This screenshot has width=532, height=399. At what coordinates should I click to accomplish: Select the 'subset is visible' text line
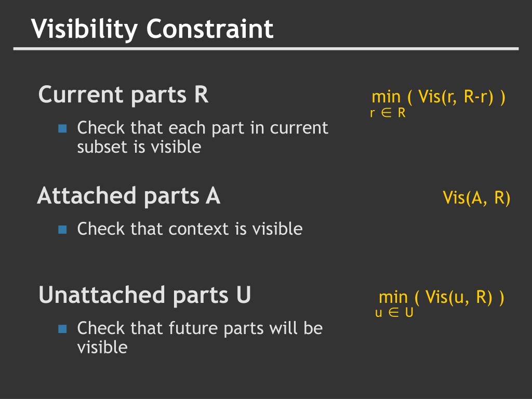139,147
